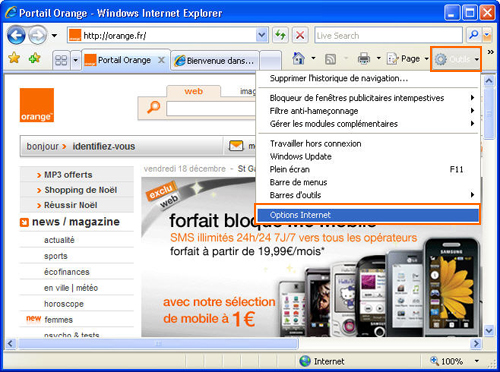Screen dimensions: 500x372
Task: Open the actualité link
Action: 59,240
